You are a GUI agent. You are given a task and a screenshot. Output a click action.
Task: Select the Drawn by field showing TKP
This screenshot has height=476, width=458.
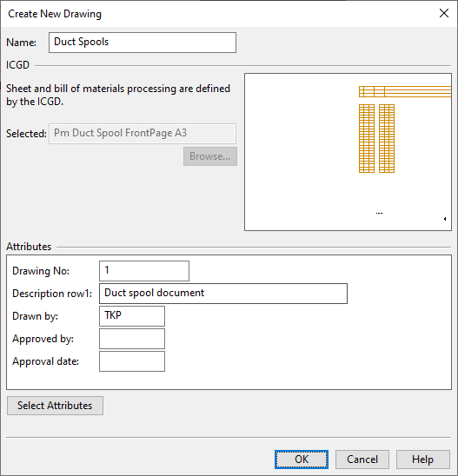click(132, 316)
